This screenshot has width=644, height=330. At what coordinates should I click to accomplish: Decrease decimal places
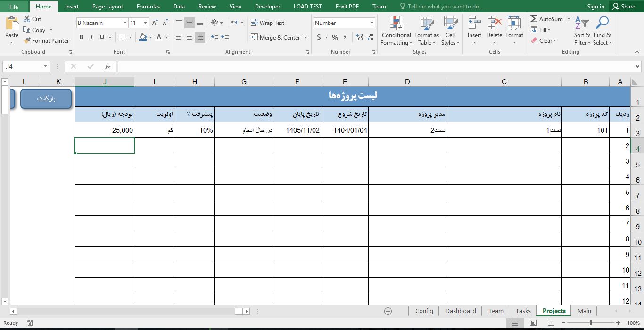[370, 37]
